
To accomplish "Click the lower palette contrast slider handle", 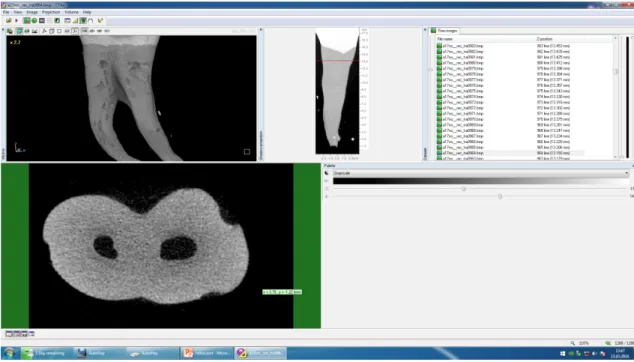I will click(500, 196).
